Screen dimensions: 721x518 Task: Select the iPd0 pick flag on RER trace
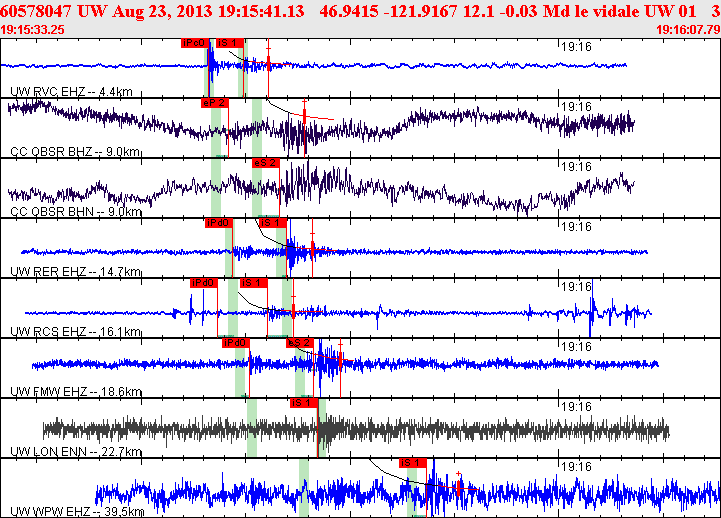coord(219,223)
